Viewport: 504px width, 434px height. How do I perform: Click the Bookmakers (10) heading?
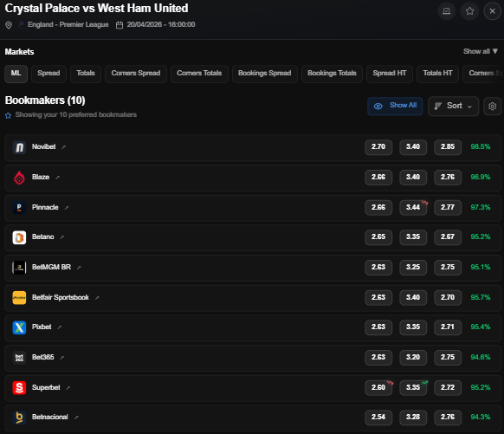45,100
